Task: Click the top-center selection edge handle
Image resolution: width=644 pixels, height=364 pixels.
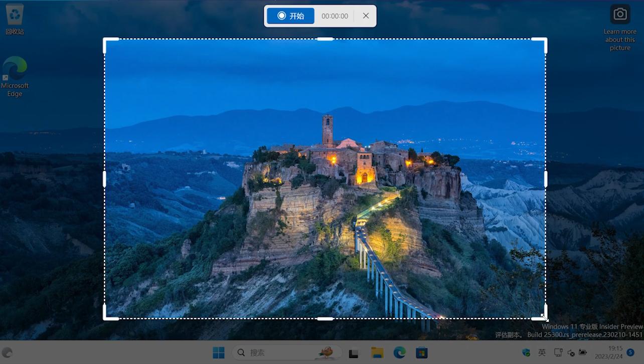Action: (x=325, y=39)
